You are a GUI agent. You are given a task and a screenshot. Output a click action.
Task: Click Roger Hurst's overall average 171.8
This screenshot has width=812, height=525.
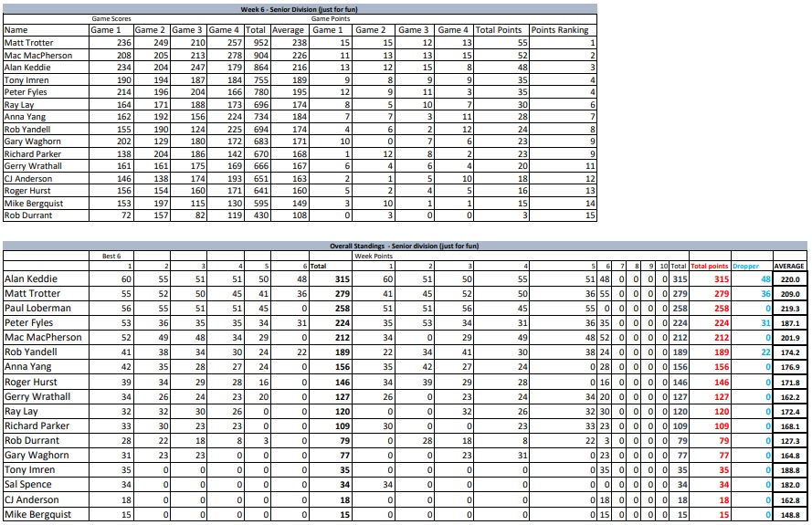click(x=790, y=382)
